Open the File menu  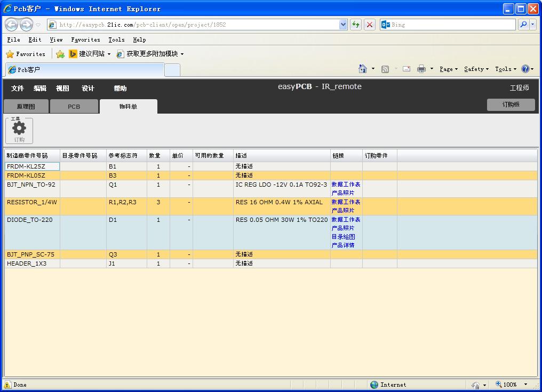[x=13, y=40]
